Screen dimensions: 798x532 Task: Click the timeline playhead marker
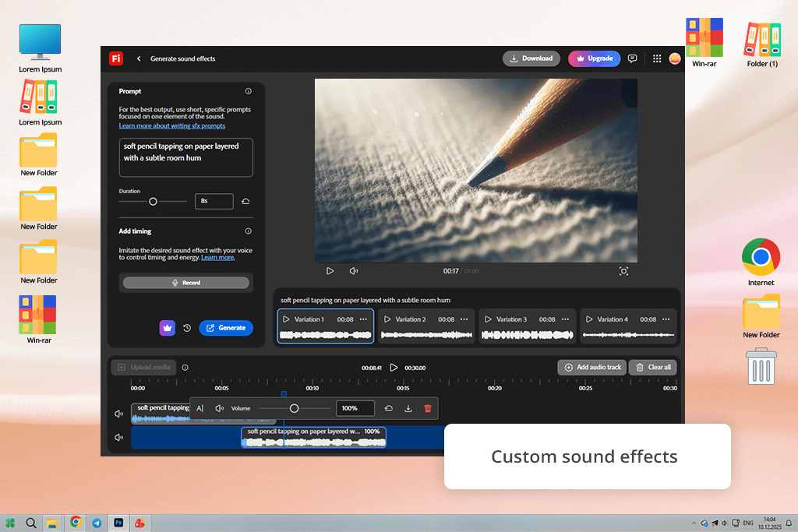click(284, 393)
